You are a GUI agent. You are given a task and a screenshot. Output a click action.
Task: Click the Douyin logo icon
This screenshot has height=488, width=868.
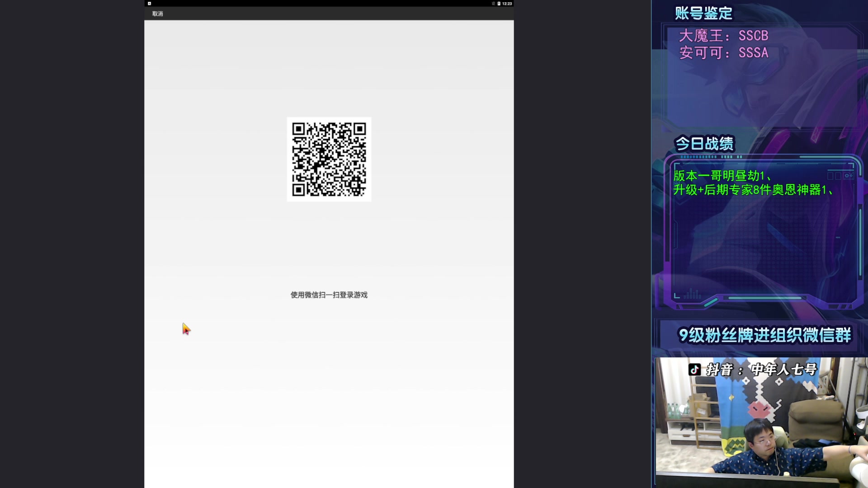click(695, 370)
